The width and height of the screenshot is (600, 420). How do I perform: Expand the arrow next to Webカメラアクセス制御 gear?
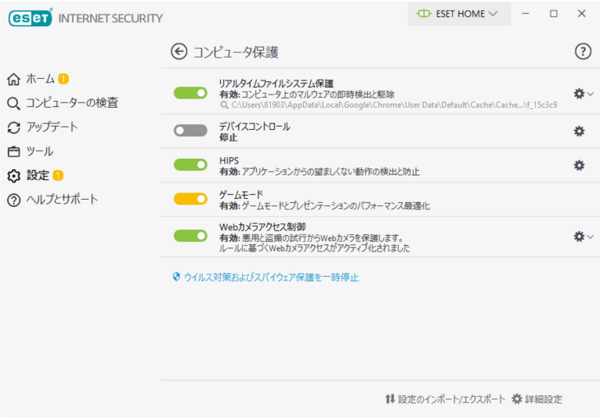(x=590, y=236)
